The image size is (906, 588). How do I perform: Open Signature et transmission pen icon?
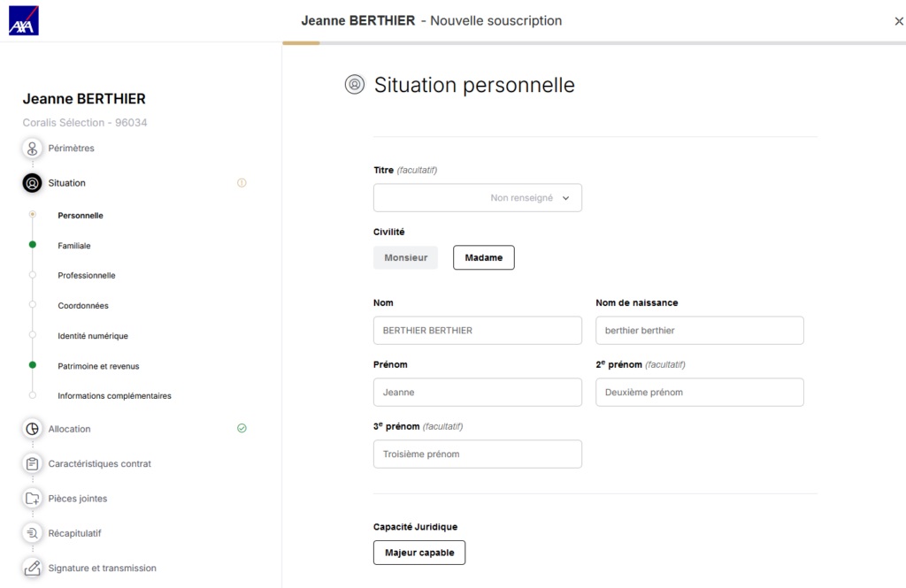click(33, 569)
